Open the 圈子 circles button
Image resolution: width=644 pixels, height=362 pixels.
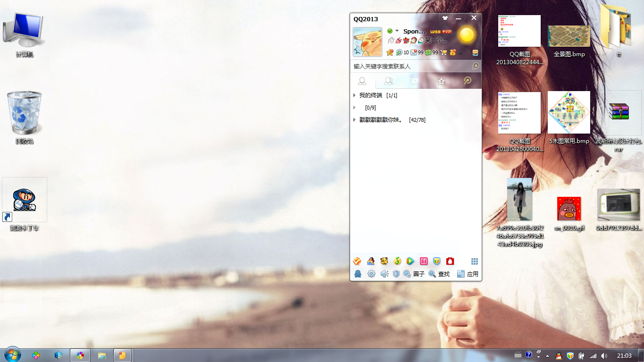[x=414, y=274]
